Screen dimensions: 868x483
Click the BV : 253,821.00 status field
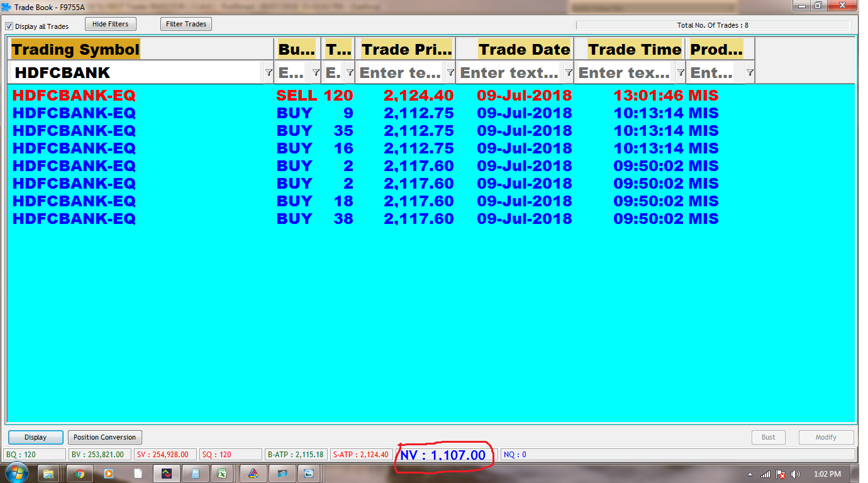[99, 454]
